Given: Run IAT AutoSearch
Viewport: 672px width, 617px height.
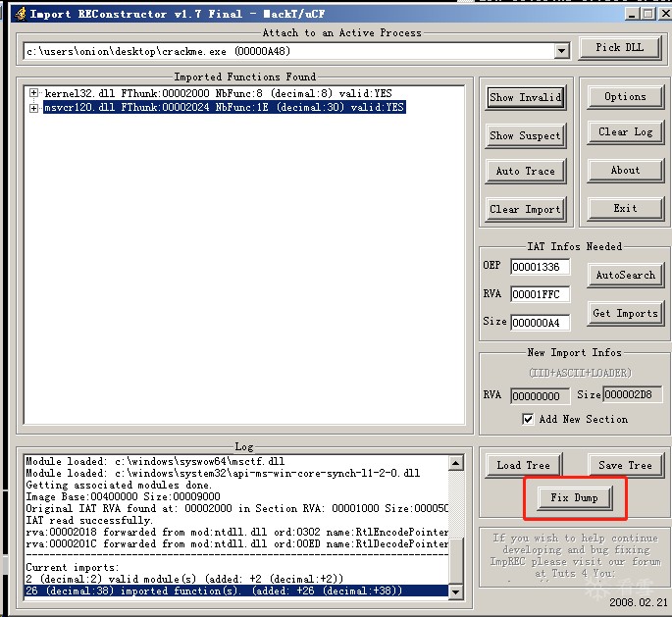Looking at the screenshot, I should [625, 275].
